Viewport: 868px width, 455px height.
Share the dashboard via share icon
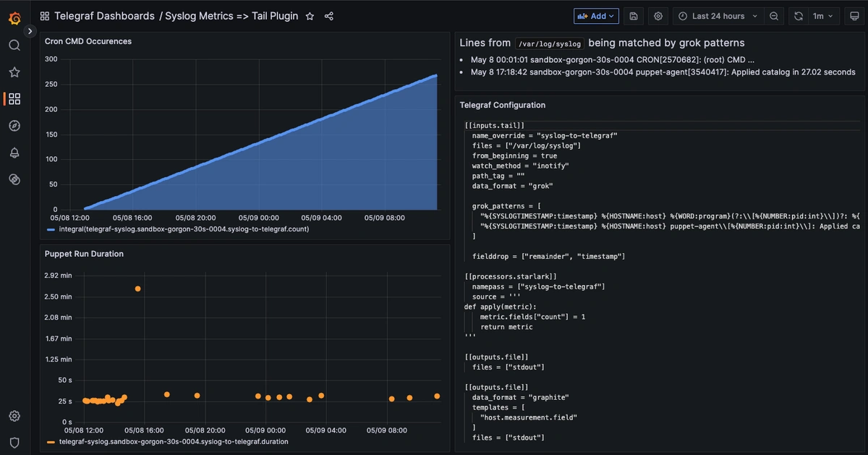coord(329,16)
